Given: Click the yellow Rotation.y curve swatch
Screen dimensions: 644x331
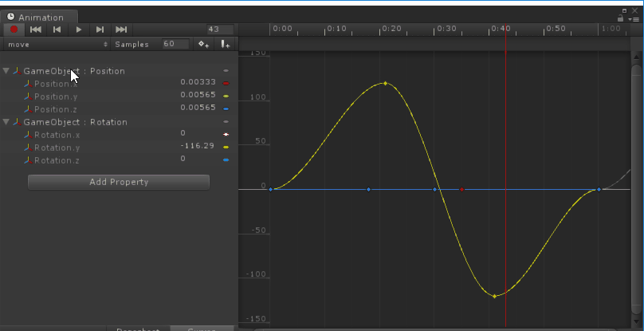Looking at the screenshot, I should [x=226, y=148].
